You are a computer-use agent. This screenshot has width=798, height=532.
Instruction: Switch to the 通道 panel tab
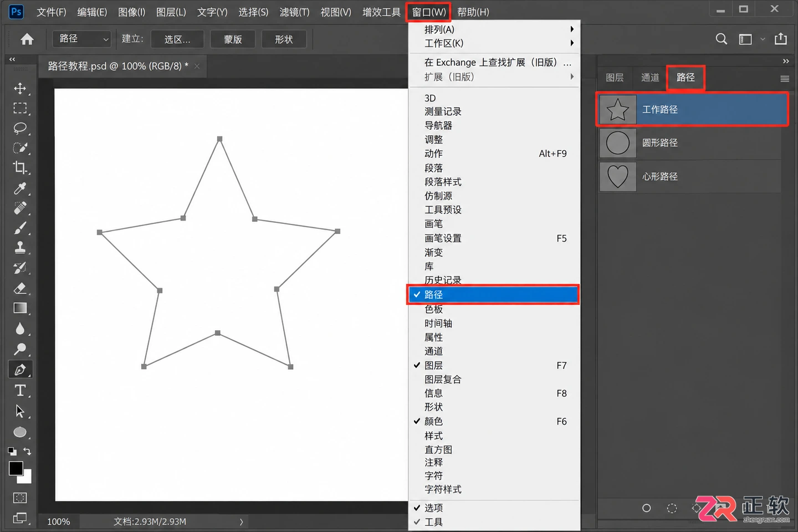650,78
